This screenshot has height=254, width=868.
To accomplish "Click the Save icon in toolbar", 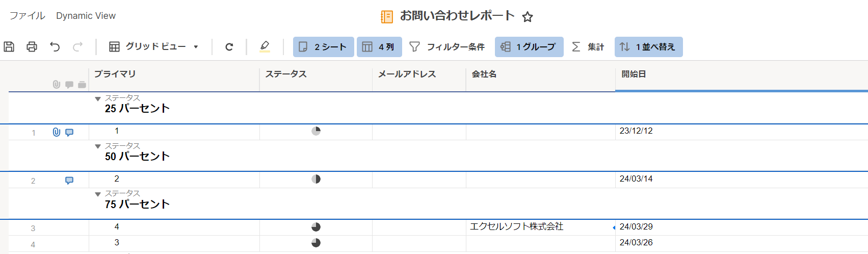I will coord(9,47).
